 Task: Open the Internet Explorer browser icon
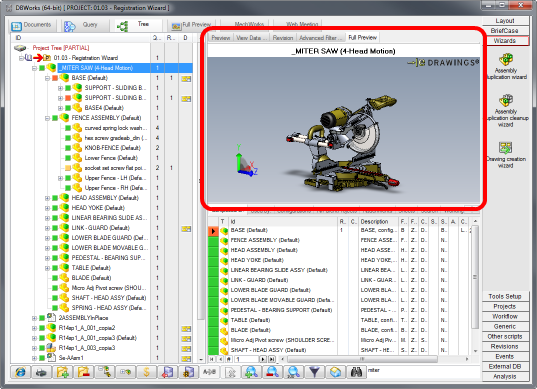click(x=21, y=372)
